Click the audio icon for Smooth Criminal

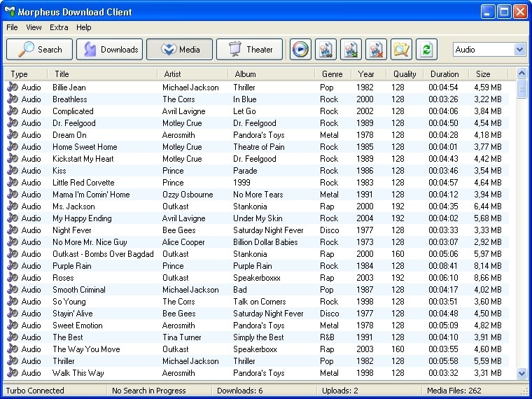[13, 289]
